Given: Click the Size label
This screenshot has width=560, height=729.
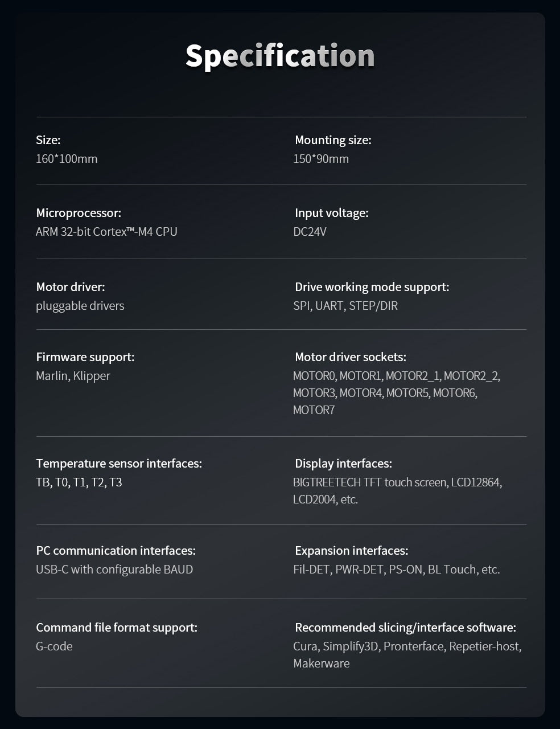Looking at the screenshot, I should 48,140.
